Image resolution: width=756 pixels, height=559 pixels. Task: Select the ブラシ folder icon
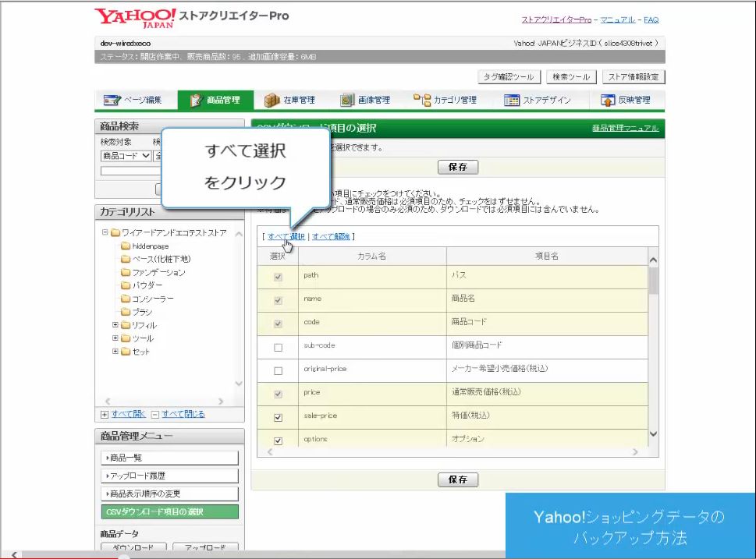point(126,312)
